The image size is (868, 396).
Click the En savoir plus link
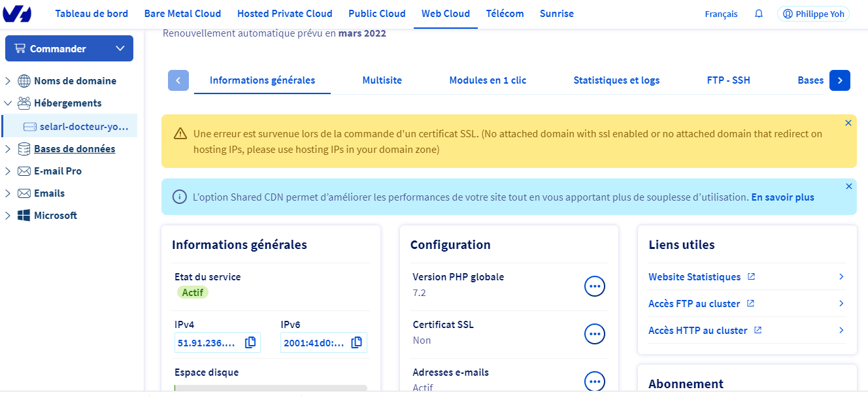pyautogui.click(x=782, y=197)
